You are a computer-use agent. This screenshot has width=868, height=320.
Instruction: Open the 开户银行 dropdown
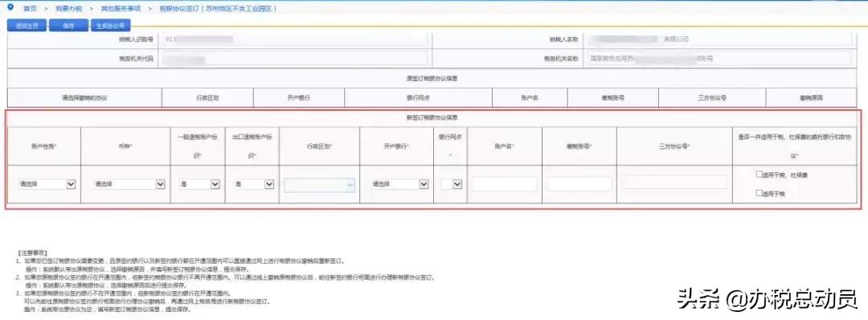tap(399, 184)
